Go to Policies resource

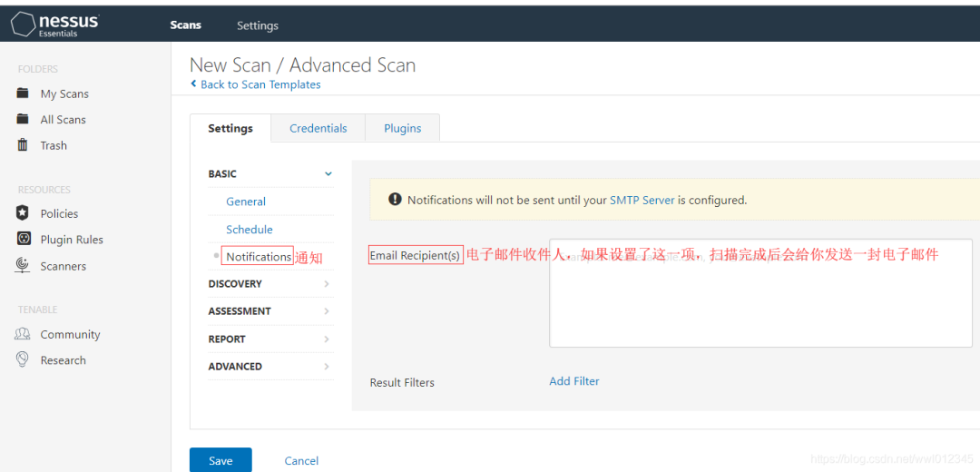59,214
